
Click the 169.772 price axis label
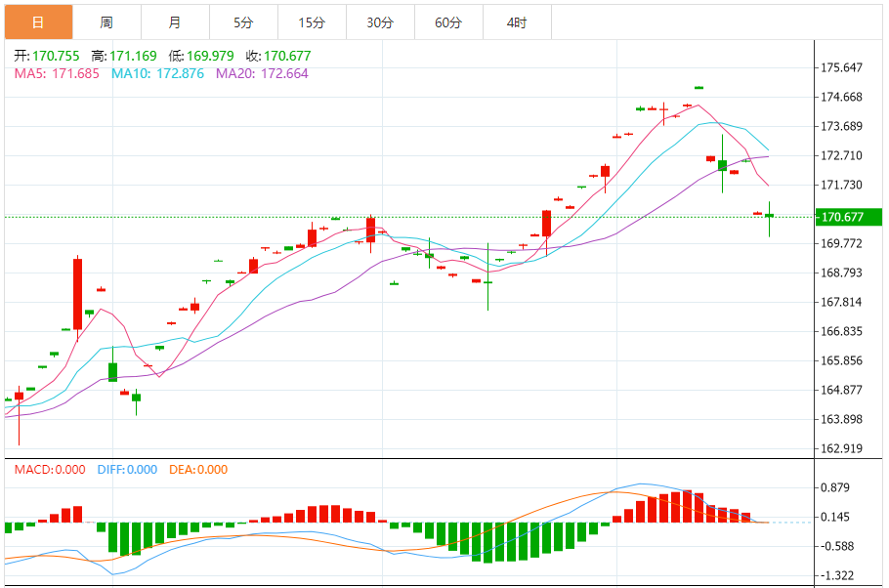click(x=842, y=243)
